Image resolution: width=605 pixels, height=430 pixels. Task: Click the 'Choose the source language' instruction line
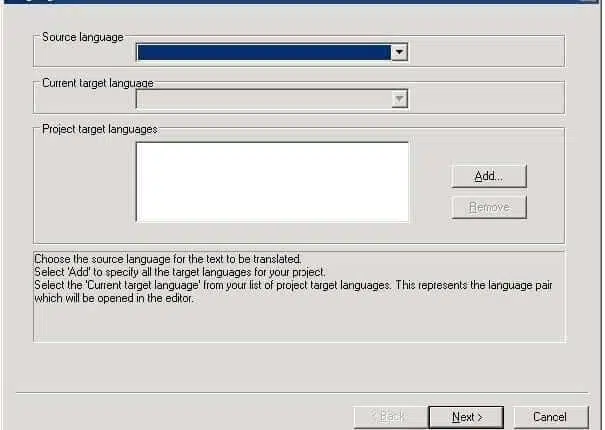click(x=168, y=259)
